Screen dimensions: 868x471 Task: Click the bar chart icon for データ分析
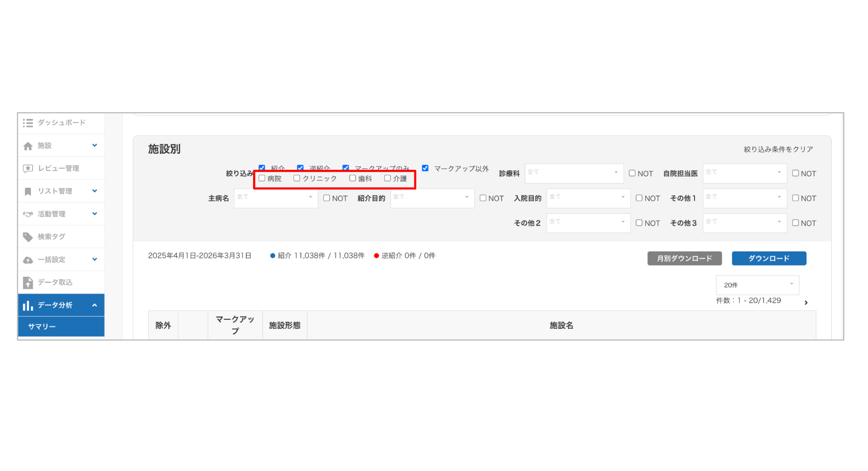coord(28,305)
